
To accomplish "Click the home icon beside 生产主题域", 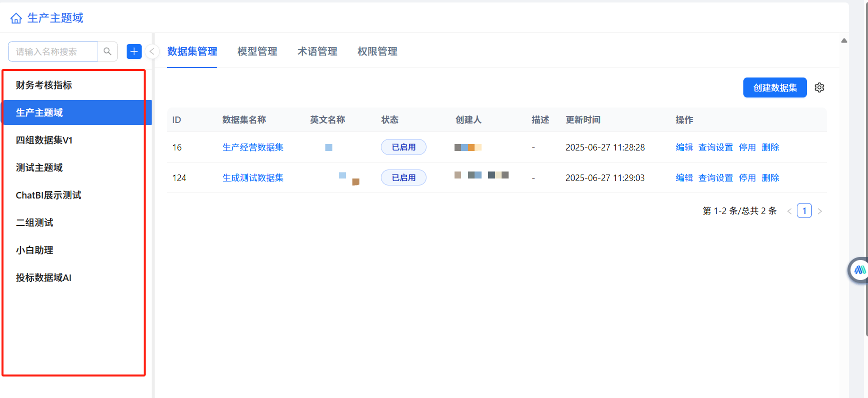I will pos(16,18).
